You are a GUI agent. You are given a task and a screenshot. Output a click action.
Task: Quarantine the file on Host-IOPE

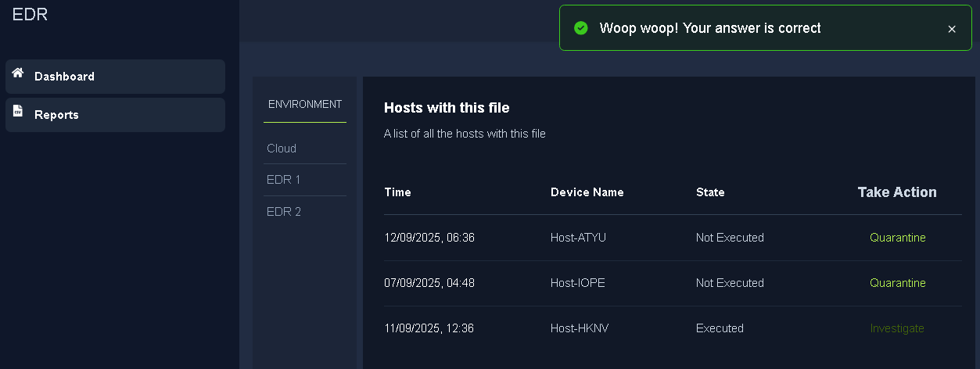897,283
